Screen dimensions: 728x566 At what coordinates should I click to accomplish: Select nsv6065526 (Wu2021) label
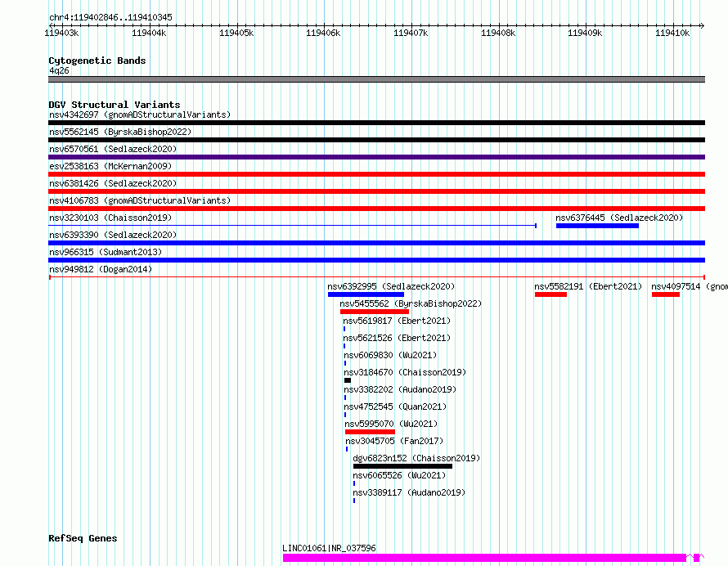399,475
